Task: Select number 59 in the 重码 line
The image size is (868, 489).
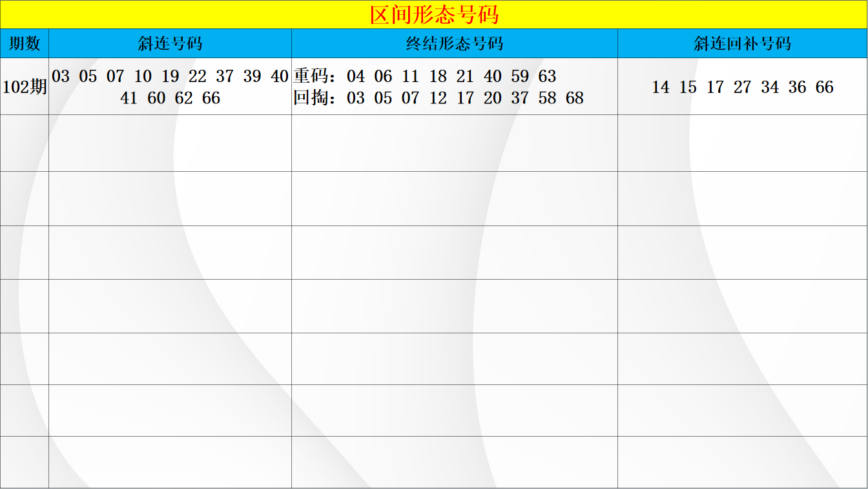Action: [x=520, y=76]
